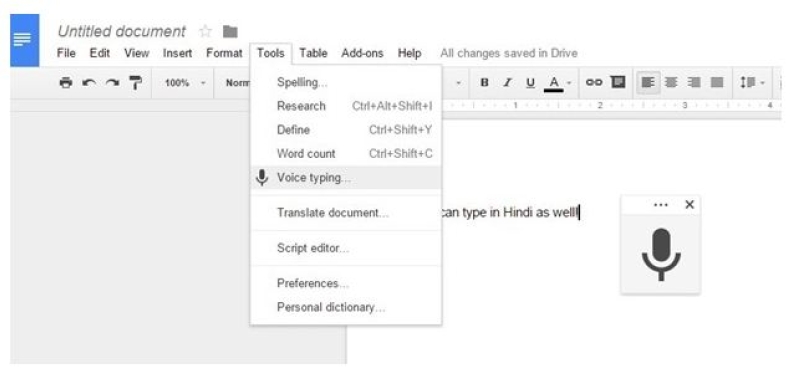Open the Help menu
Image resolution: width=799 pixels, height=379 pixels.
point(410,53)
